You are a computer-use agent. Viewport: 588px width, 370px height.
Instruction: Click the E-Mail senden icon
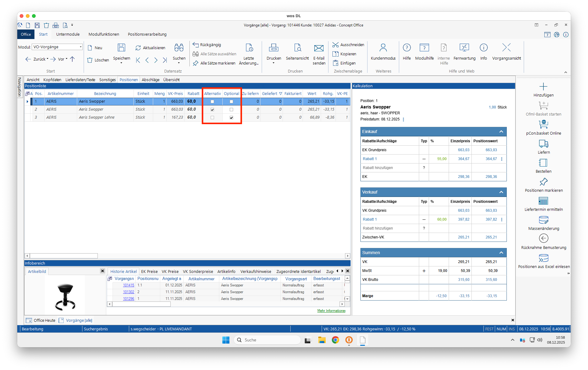319,48
